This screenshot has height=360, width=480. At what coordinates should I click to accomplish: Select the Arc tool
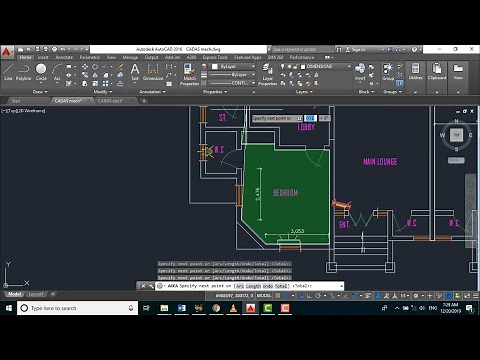(57, 72)
